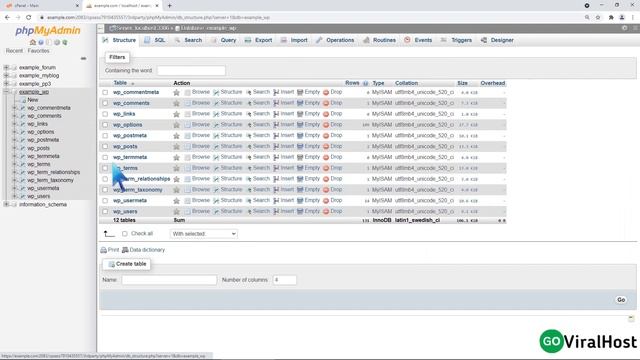640x360 pixels.
Task: Favorite the wp_commentmeta table star
Action: coord(176,93)
